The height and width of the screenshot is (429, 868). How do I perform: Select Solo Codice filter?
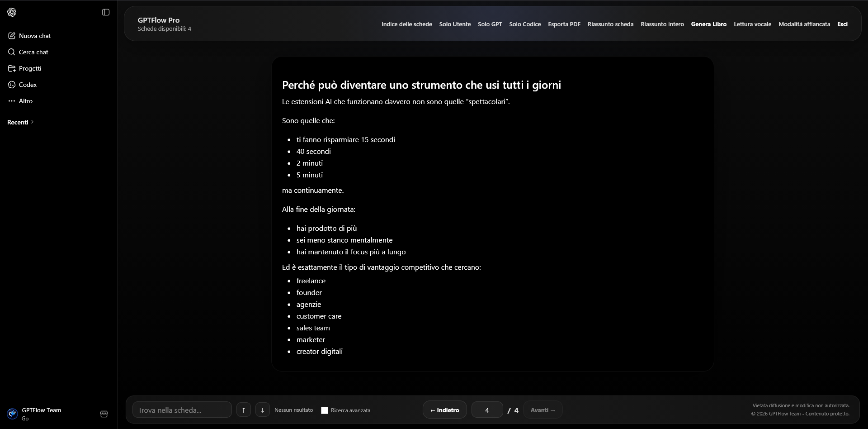click(x=525, y=24)
